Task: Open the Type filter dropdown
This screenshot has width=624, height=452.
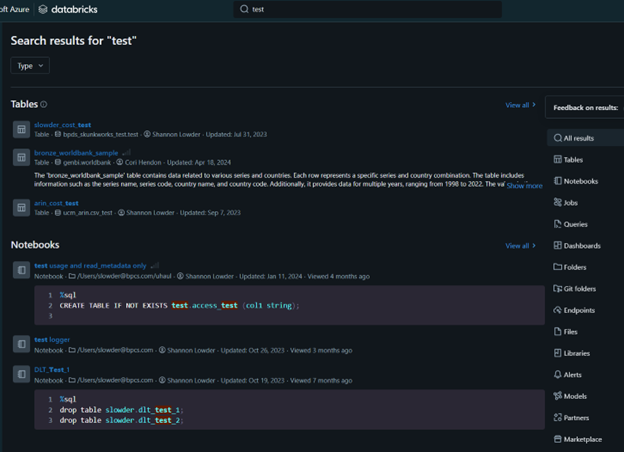Action: (30, 66)
